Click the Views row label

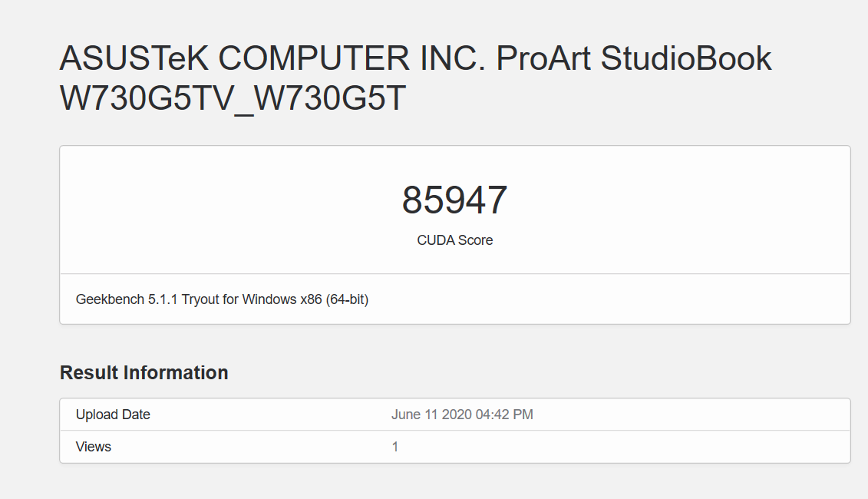[x=94, y=447]
